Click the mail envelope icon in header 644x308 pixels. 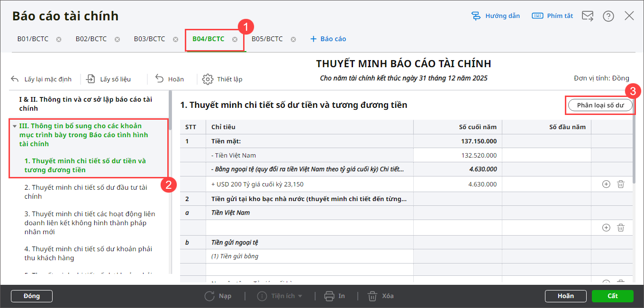[x=588, y=16]
